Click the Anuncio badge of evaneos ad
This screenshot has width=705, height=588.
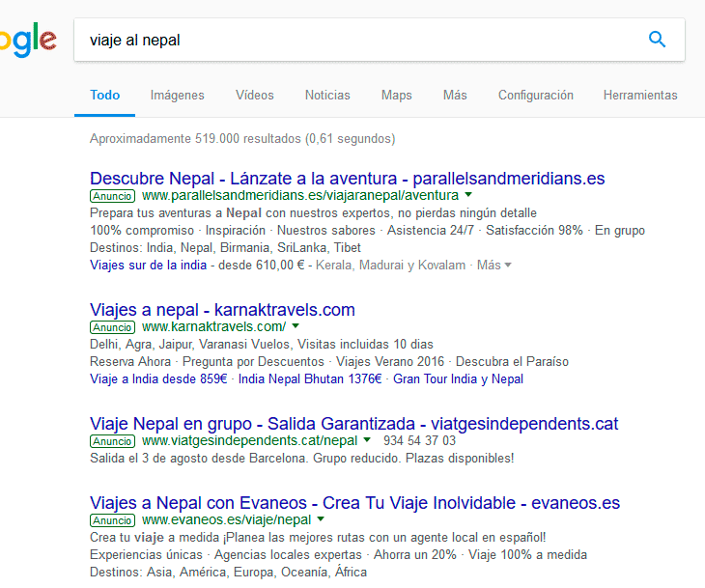112,520
